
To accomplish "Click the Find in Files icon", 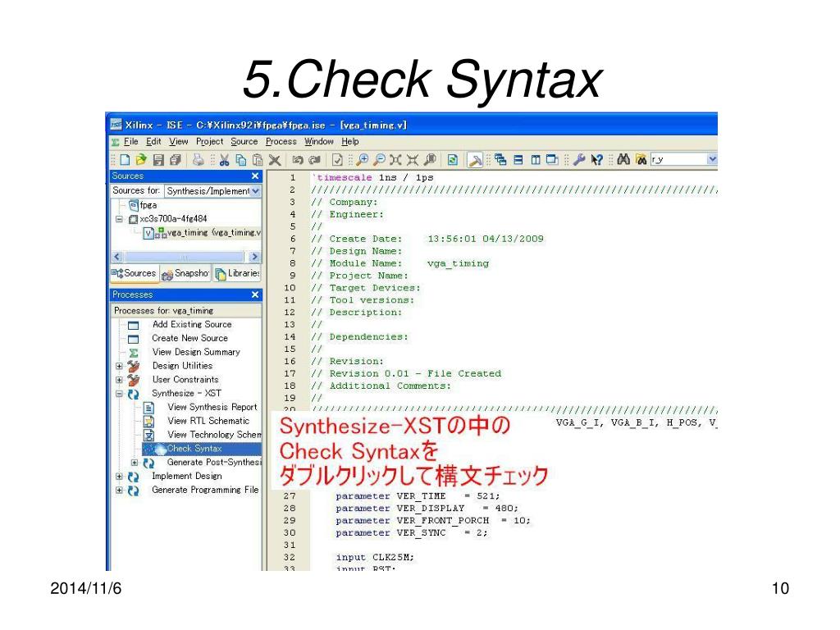I will 641,160.
